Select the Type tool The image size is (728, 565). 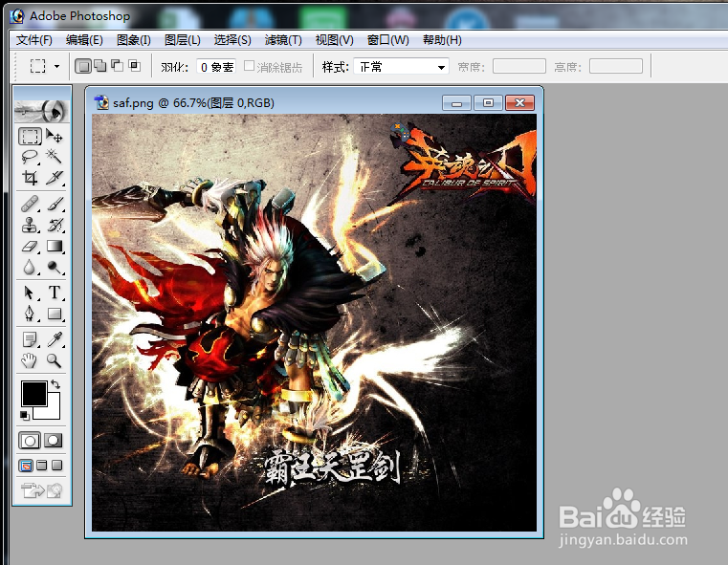(54, 293)
